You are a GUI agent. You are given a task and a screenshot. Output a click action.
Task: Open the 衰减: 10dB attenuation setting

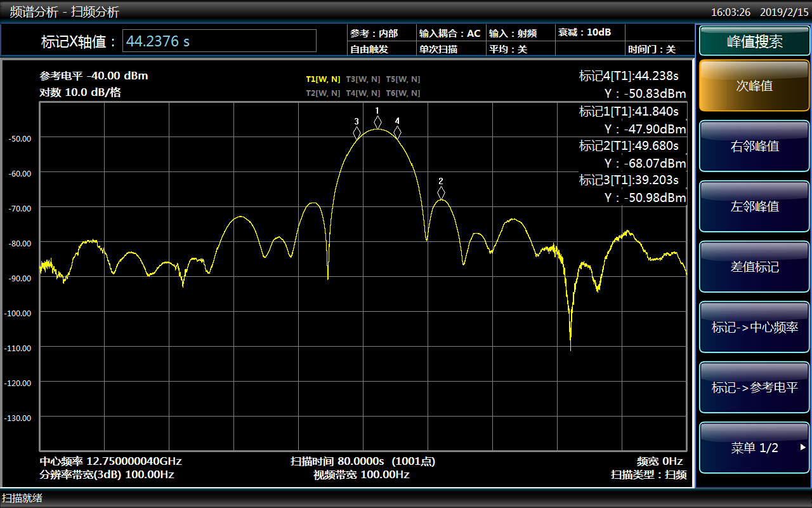584,32
